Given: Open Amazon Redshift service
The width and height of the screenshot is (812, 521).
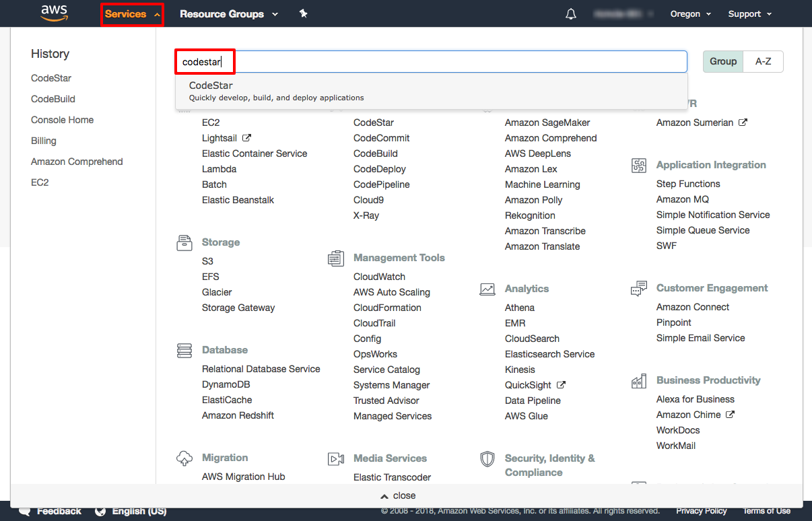Looking at the screenshot, I should (x=238, y=415).
